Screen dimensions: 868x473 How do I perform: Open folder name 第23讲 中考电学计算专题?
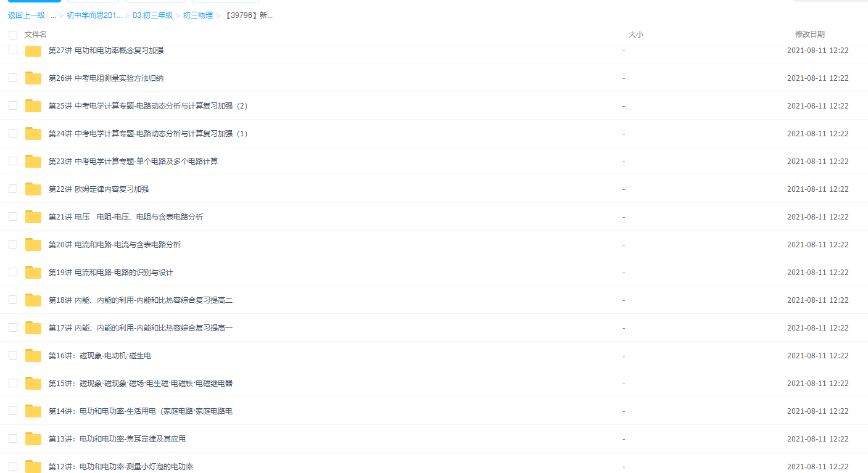133,162
